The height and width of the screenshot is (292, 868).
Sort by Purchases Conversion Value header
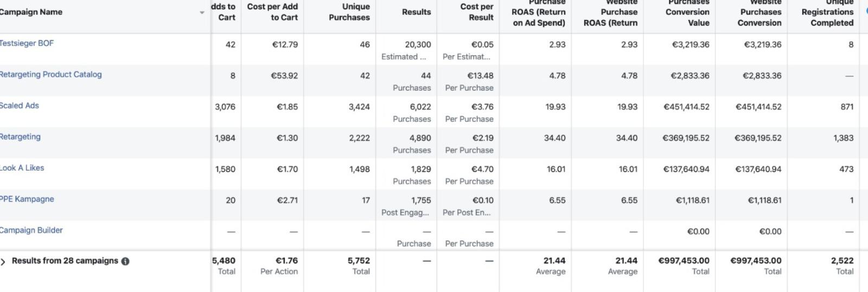(687, 12)
